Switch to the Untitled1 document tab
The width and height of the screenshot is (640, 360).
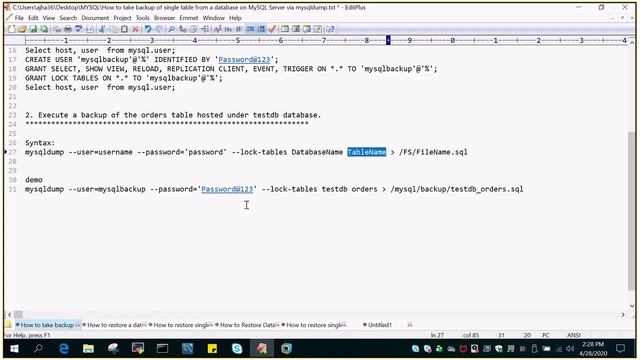[x=380, y=325]
